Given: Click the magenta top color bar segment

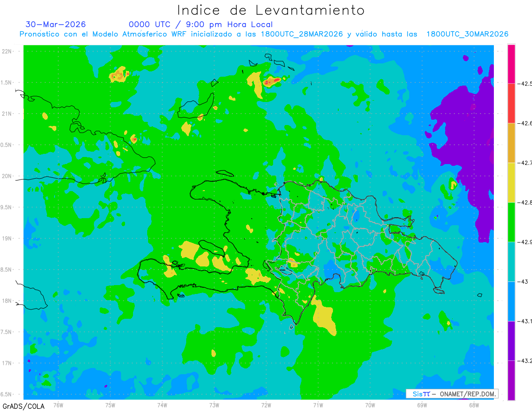Looking at the screenshot, I should (511, 64).
